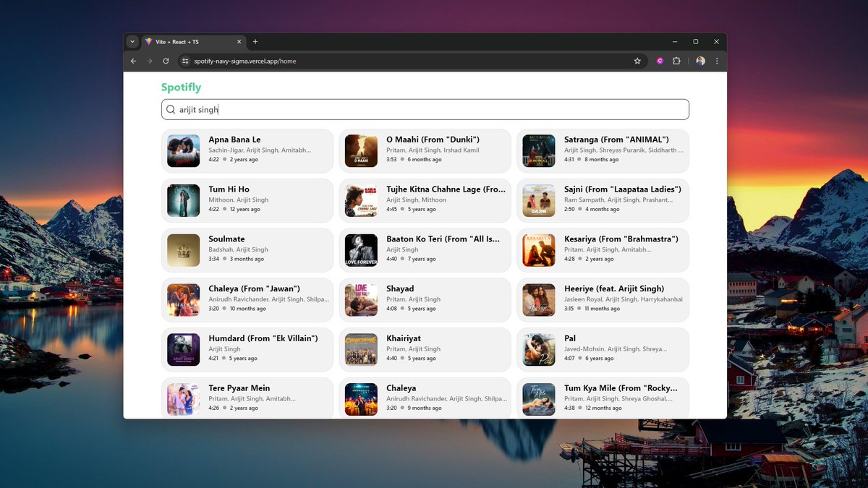
Task: Open Tere Pyaar Mein album cover
Action: point(184,399)
